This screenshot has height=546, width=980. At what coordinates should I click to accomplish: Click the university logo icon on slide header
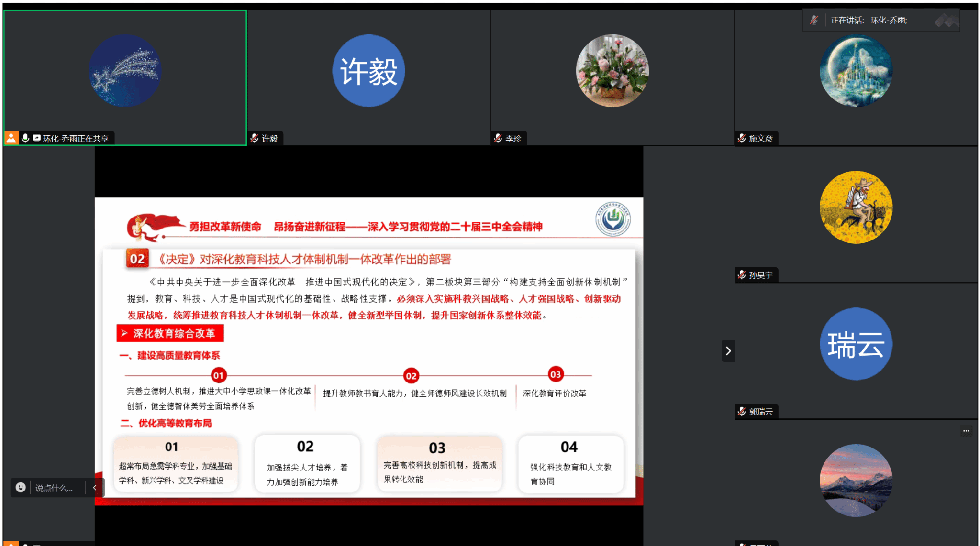click(x=612, y=219)
